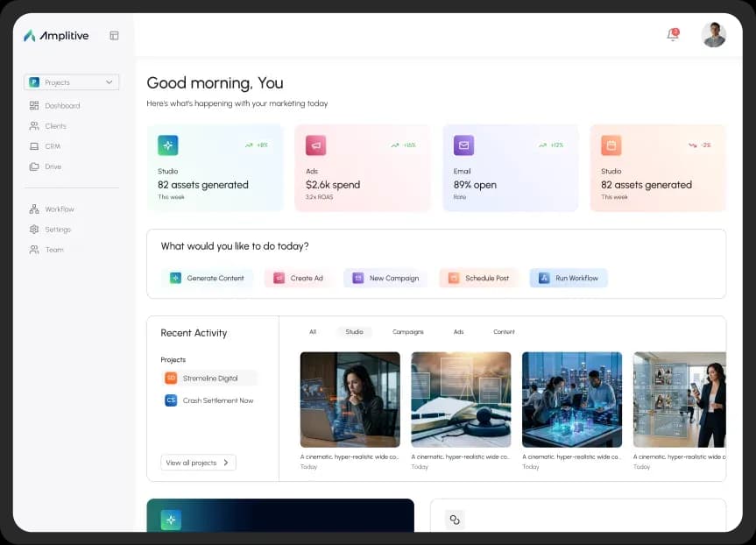Click the orange calendar Studio card icon
This screenshot has width=756, height=545.
611,145
